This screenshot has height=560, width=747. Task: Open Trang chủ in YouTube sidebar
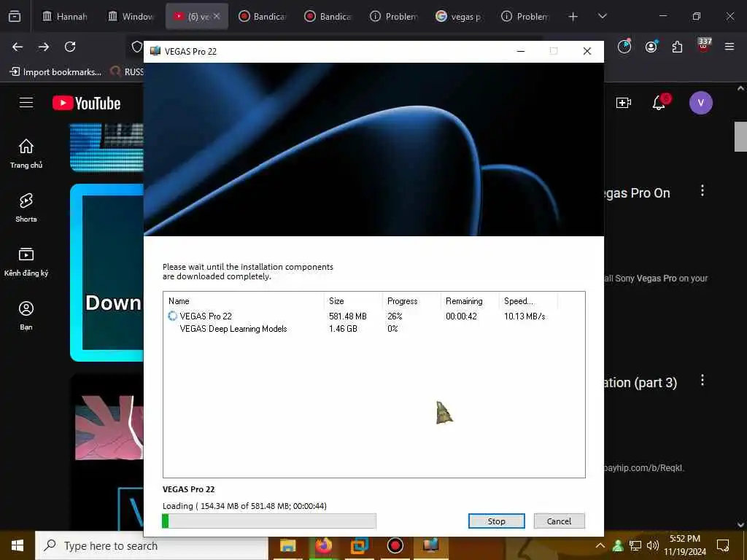tap(26, 154)
